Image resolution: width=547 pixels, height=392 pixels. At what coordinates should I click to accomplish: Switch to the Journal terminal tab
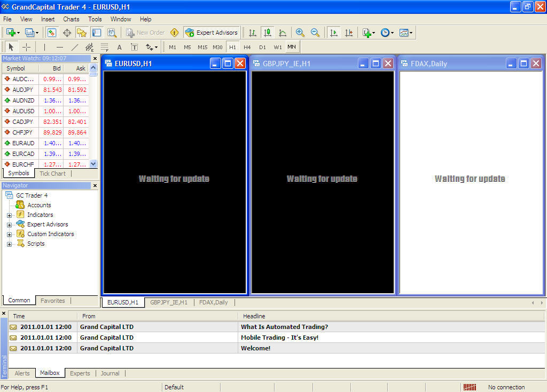(x=110, y=373)
